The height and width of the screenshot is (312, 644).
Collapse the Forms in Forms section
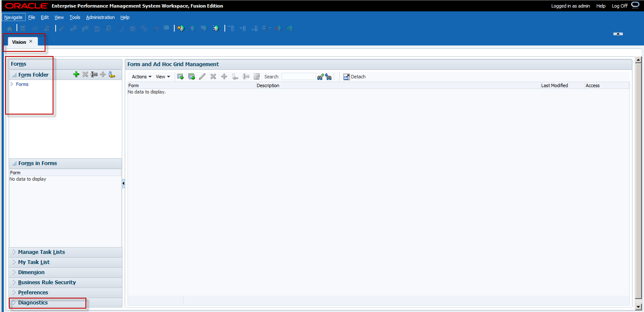pos(14,163)
